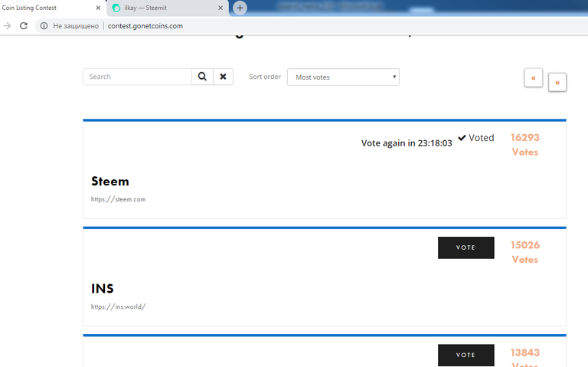This screenshot has width=588, height=367.
Task: Click the 15026 Votes count
Action: tap(525, 252)
